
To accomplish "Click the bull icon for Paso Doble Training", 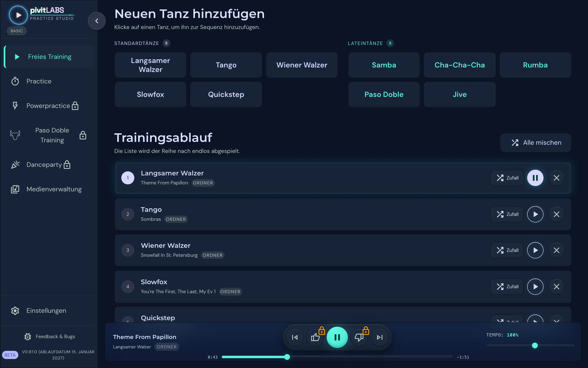I will tap(15, 135).
